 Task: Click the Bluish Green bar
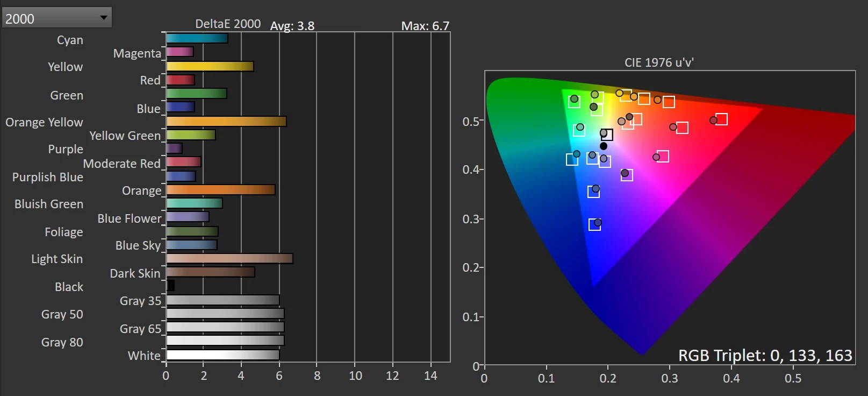[194, 203]
